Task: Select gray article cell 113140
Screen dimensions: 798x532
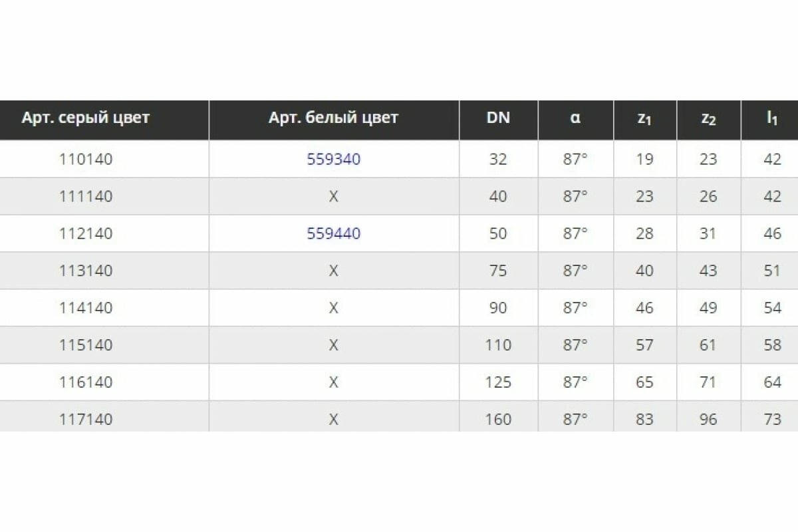Action: coord(86,271)
